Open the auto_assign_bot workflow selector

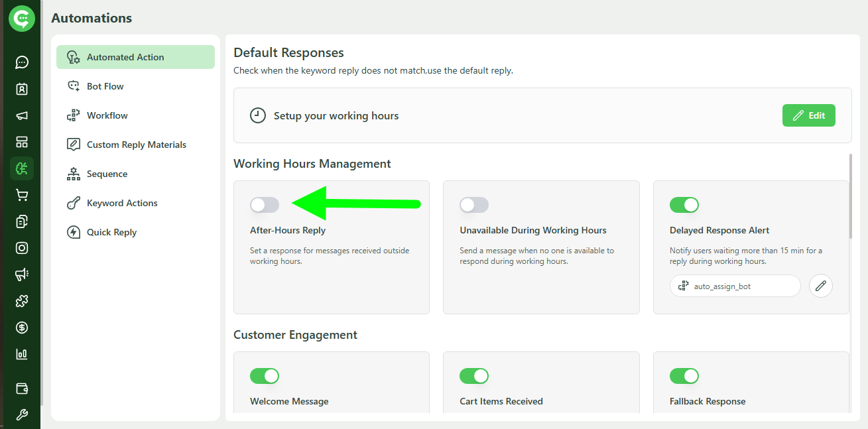click(735, 286)
